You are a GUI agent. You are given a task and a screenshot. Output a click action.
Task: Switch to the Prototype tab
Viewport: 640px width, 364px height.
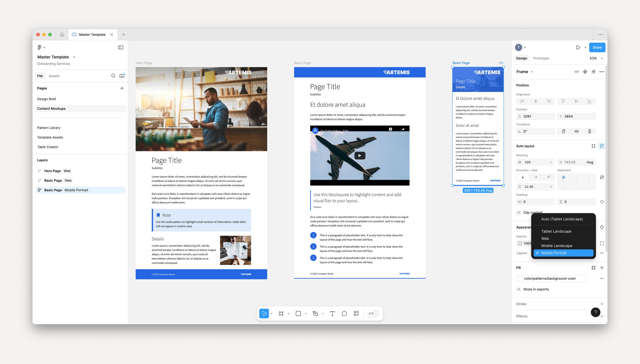point(541,58)
